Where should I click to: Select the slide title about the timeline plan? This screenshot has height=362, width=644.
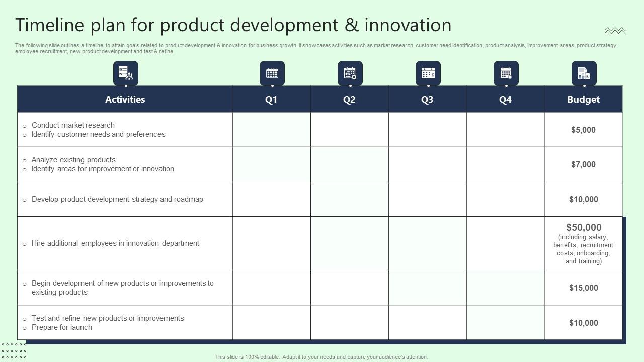tap(233, 25)
